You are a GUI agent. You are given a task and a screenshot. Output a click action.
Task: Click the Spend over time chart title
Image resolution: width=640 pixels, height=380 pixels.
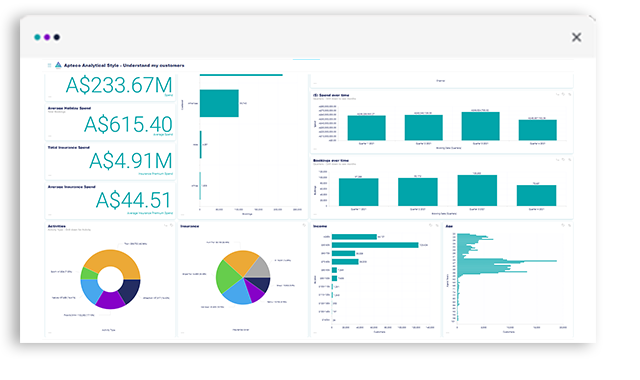coord(331,95)
